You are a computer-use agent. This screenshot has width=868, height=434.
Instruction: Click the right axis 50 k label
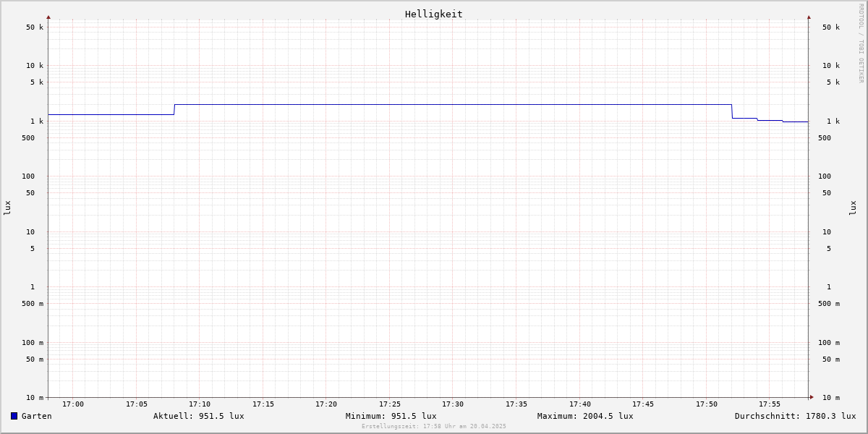tap(831, 27)
